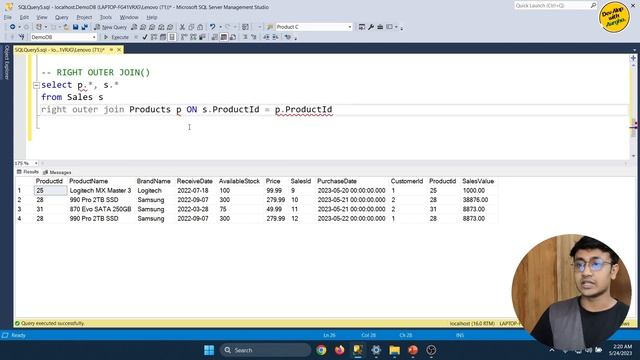This screenshot has width=640, height=360.
Task: Click the Open File folder icon
Action: [x=66, y=27]
